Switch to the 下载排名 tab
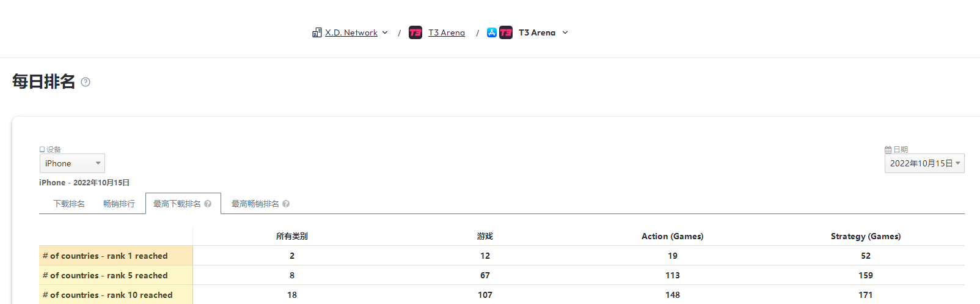Screen dimensions: 980x304 tap(69, 204)
